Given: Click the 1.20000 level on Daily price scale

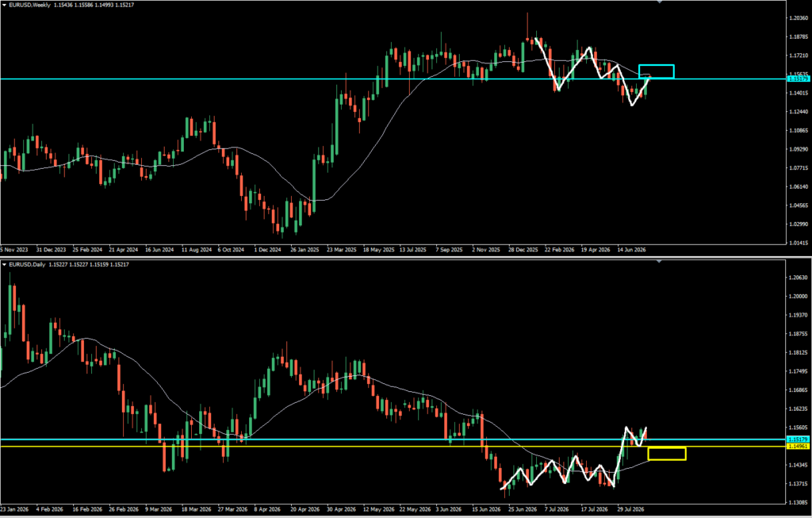Looking at the screenshot, I should (x=799, y=297).
